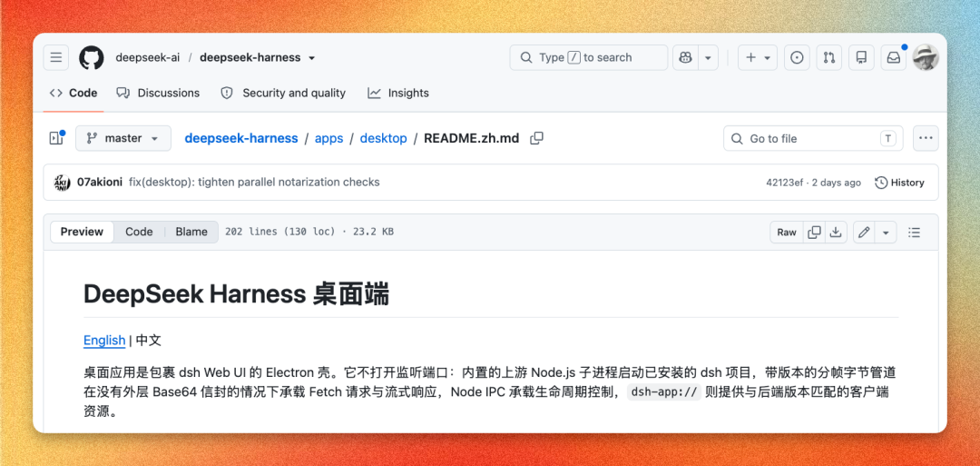980x466 pixels.
Task: Open the Copilot chat icon
Action: click(686, 57)
